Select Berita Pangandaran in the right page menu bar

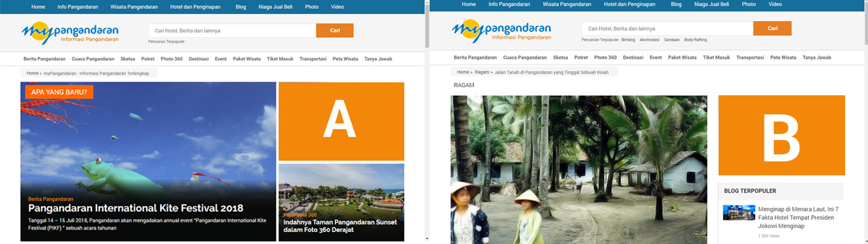click(475, 57)
